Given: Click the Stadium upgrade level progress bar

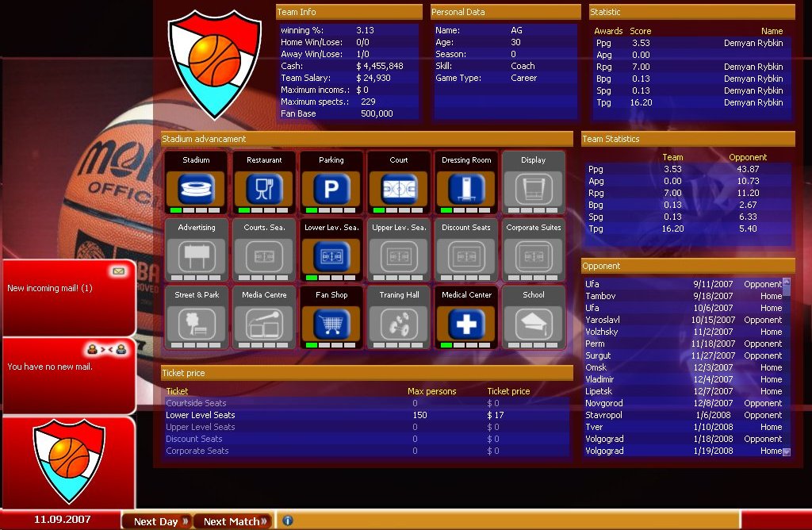Looking at the screenshot, I should pyautogui.click(x=196, y=210).
